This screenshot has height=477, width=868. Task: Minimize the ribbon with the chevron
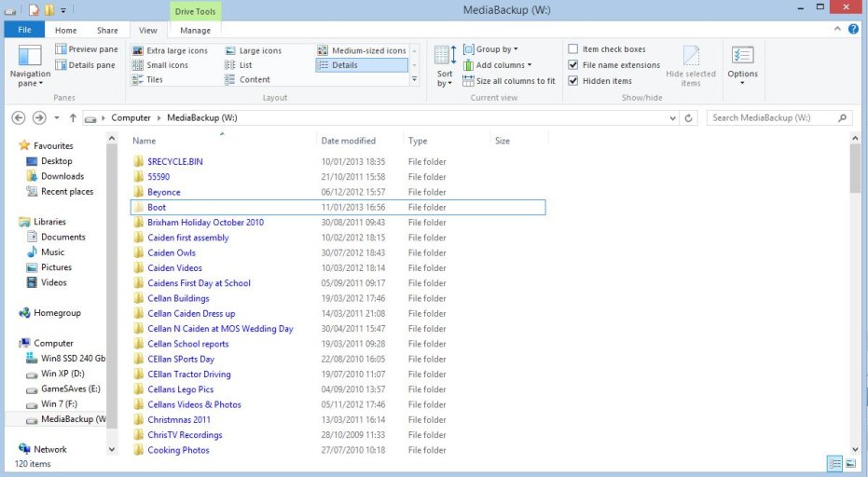[837, 29]
